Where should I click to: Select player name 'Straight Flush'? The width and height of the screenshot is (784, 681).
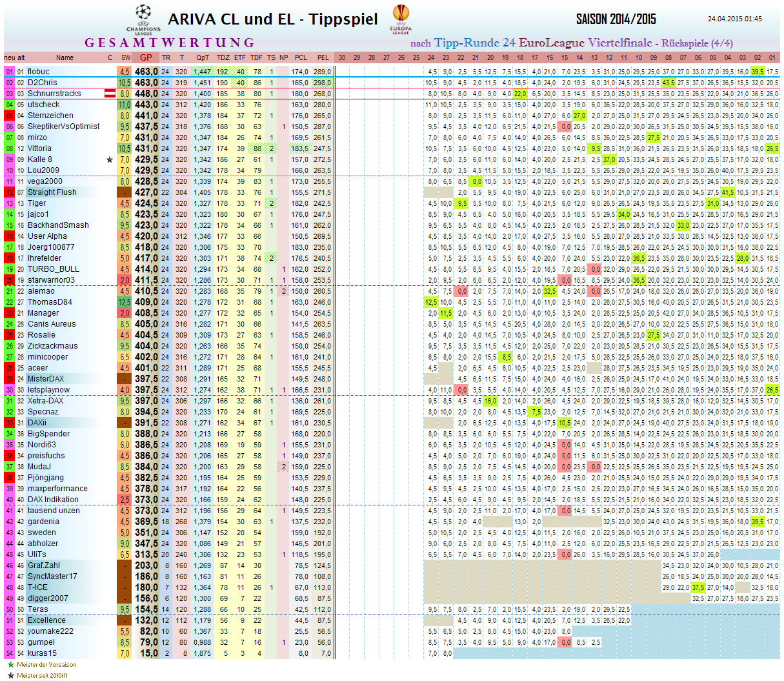52,192
